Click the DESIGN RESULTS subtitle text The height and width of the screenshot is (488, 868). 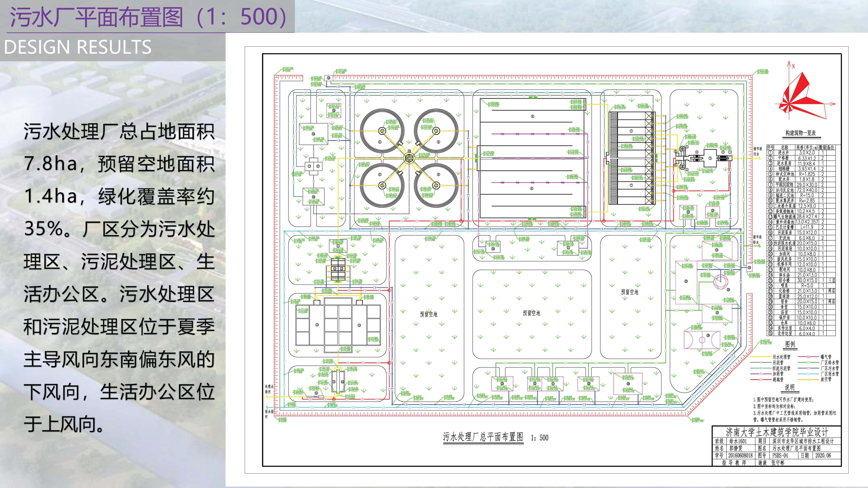78,47
